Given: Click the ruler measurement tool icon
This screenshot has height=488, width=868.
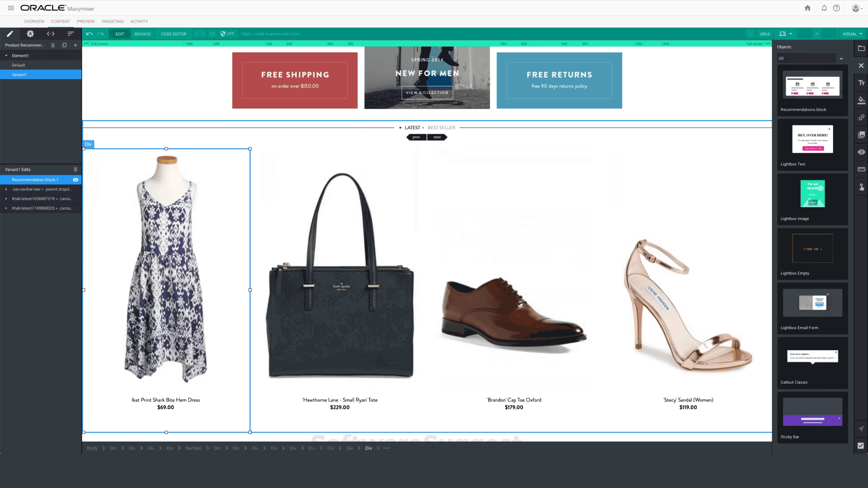Looking at the screenshot, I should click(861, 169).
